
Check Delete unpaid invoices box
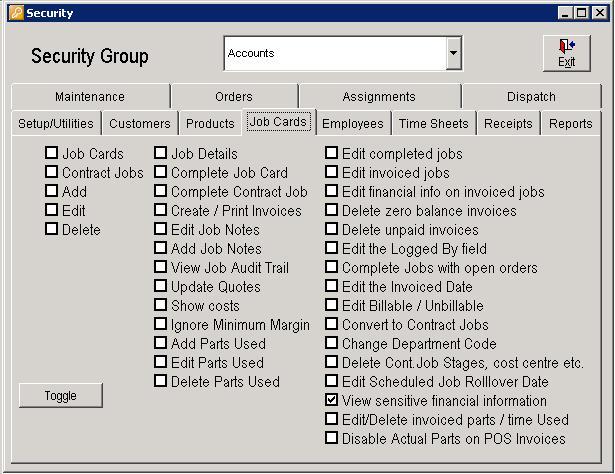click(x=332, y=230)
